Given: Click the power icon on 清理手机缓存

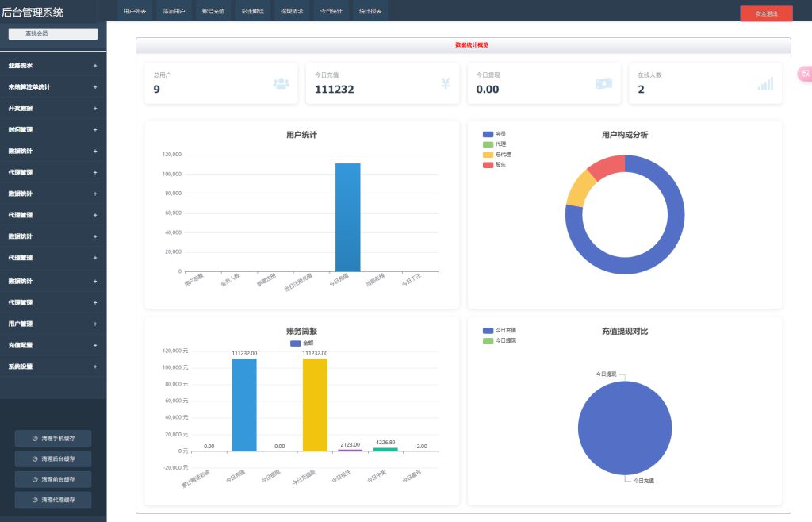Looking at the screenshot, I should [35, 439].
